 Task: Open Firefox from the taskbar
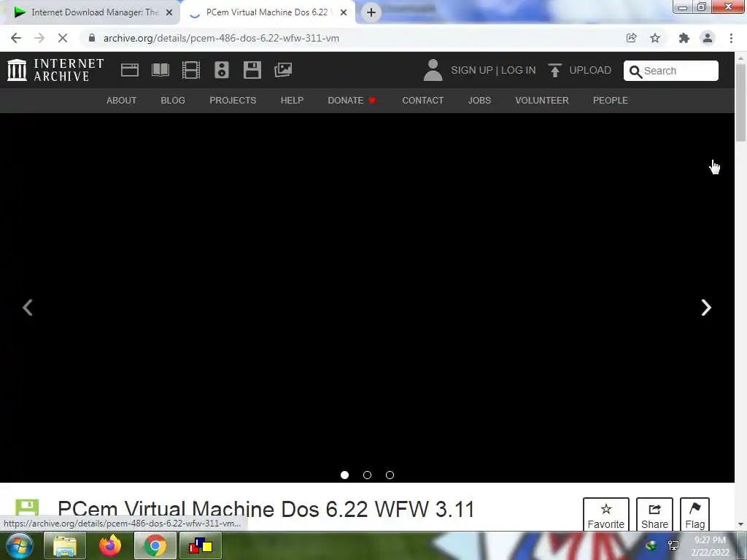point(110,545)
